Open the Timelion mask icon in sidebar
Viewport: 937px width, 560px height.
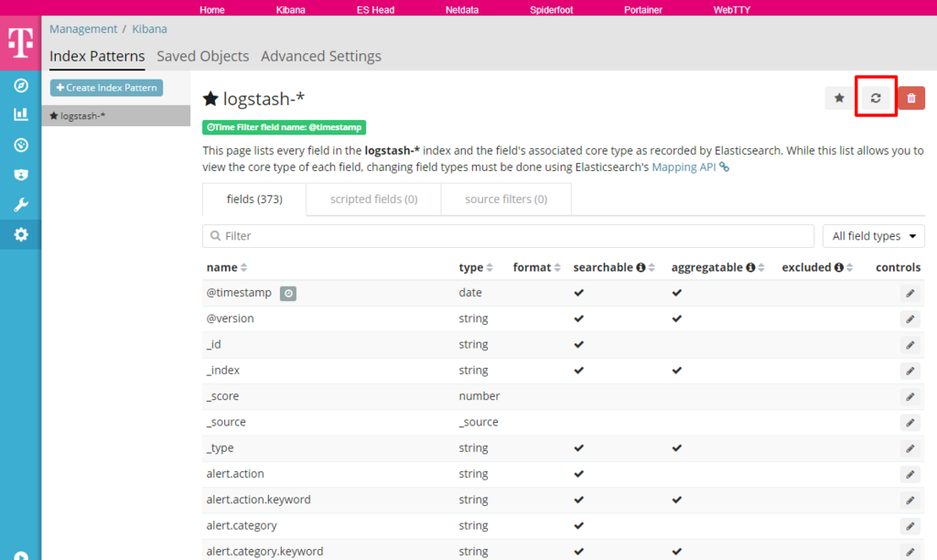click(21, 175)
